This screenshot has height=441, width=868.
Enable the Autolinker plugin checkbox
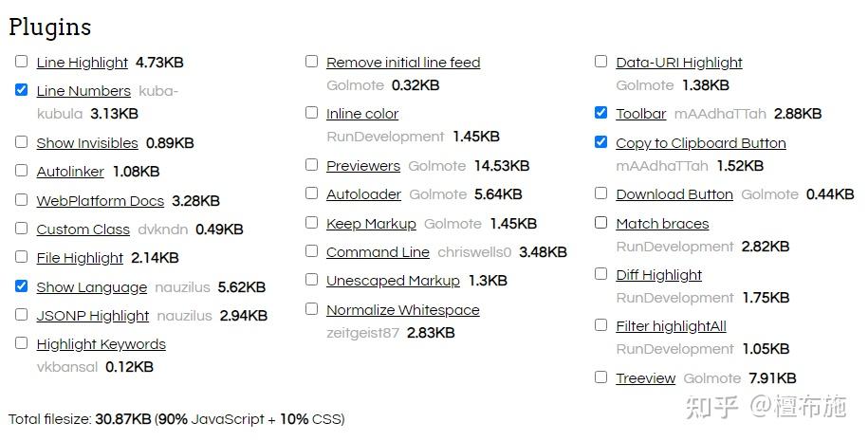[22, 171]
